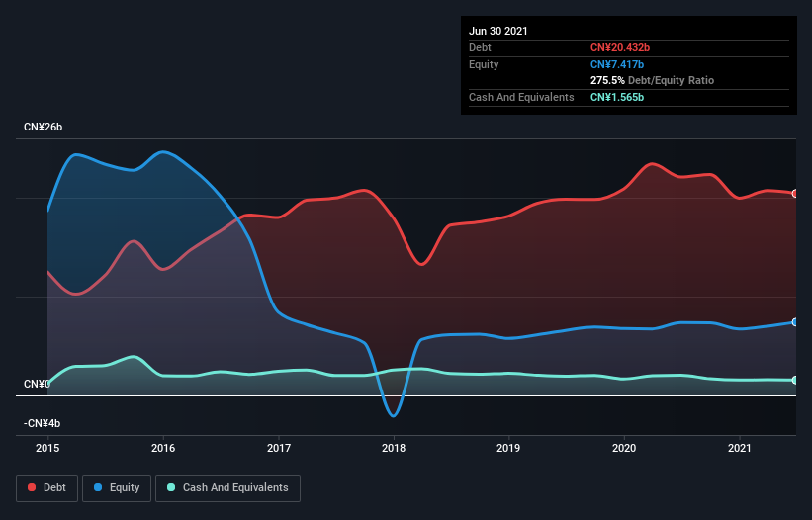Select the 2019 x-axis label
Image resolution: width=812 pixels, height=520 pixels.
pos(508,448)
